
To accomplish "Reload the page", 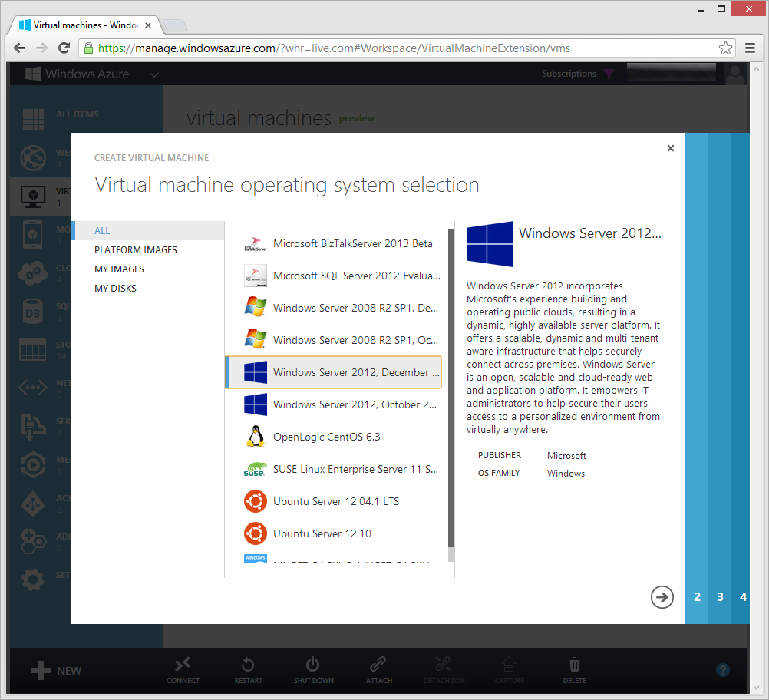I will pyautogui.click(x=64, y=48).
